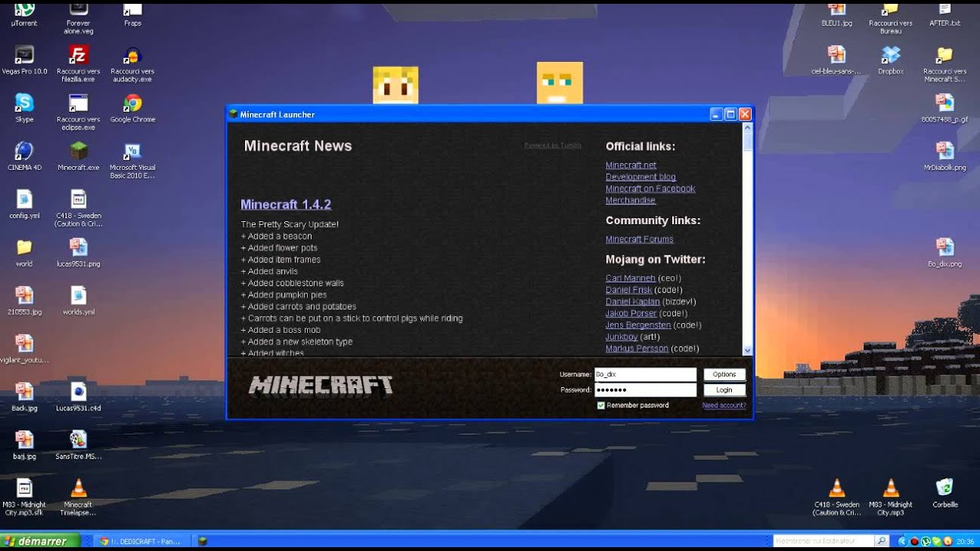The width and height of the screenshot is (980, 551).
Task: Launch Skype from the desktop
Action: point(24,108)
